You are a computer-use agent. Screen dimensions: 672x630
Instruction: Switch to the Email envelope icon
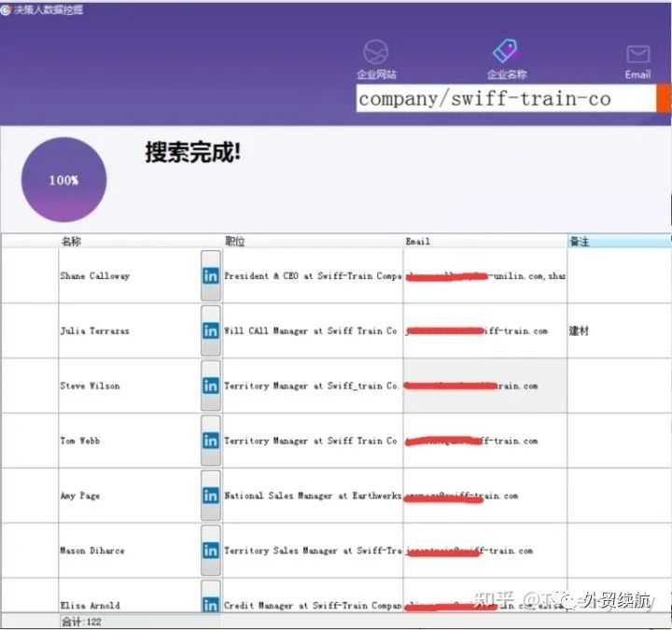pyautogui.click(x=638, y=54)
